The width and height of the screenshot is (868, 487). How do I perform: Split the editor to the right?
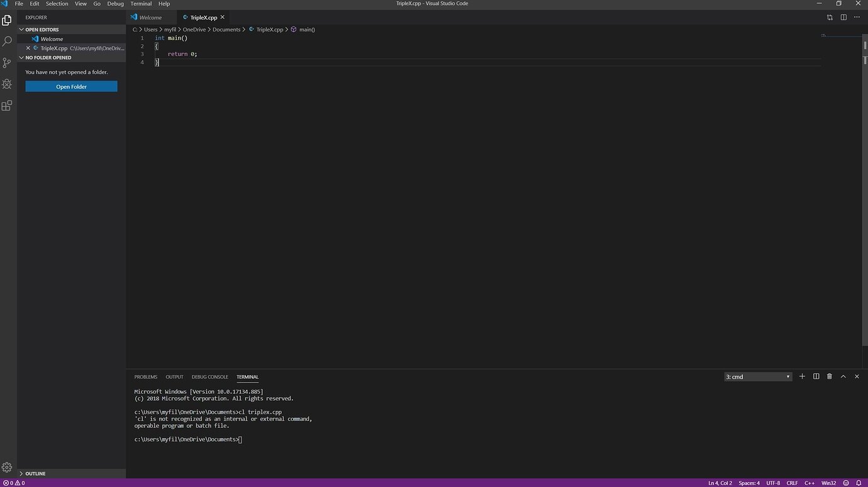tap(843, 18)
